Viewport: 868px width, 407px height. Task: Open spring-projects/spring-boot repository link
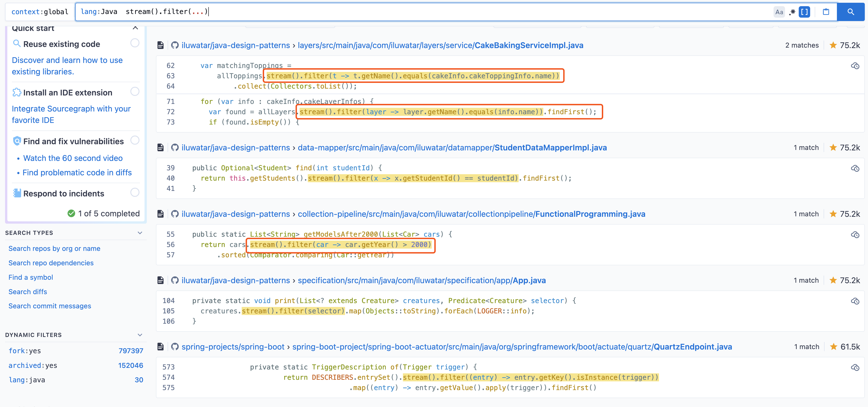[233, 347]
